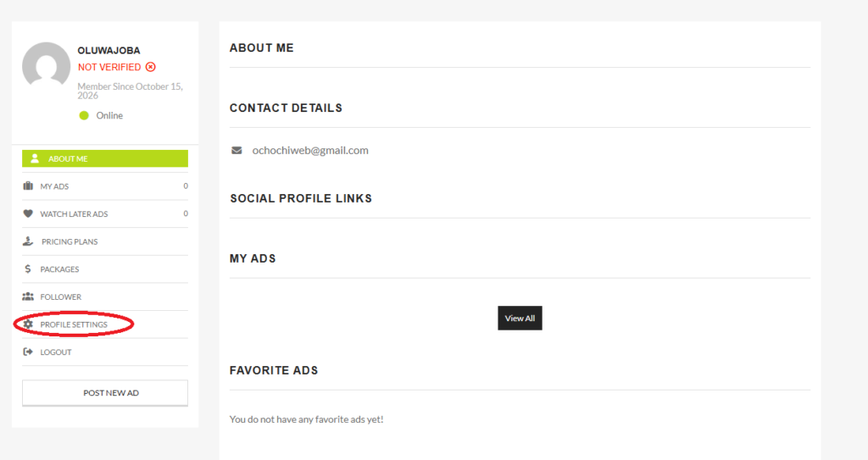Viewport: 868px width, 460px height.
Task: Open Watch Later Ads in sidebar
Action: pyautogui.click(x=105, y=213)
